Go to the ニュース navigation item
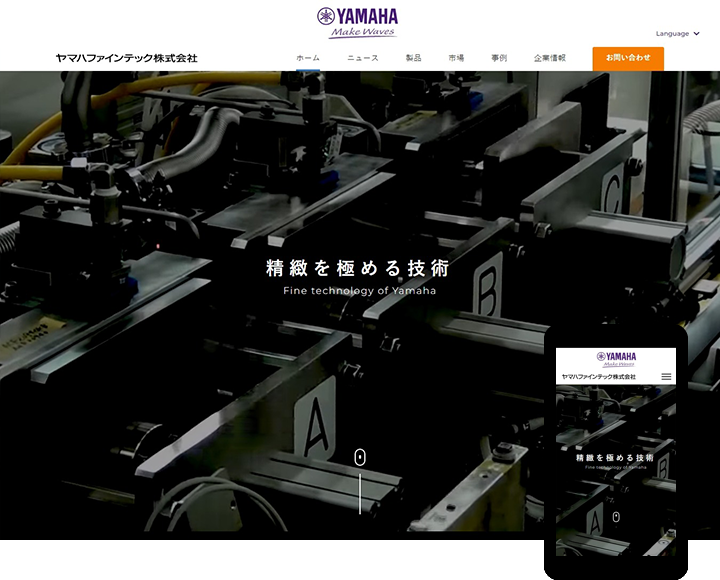The width and height of the screenshot is (720, 580). pyautogui.click(x=363, y=58)
